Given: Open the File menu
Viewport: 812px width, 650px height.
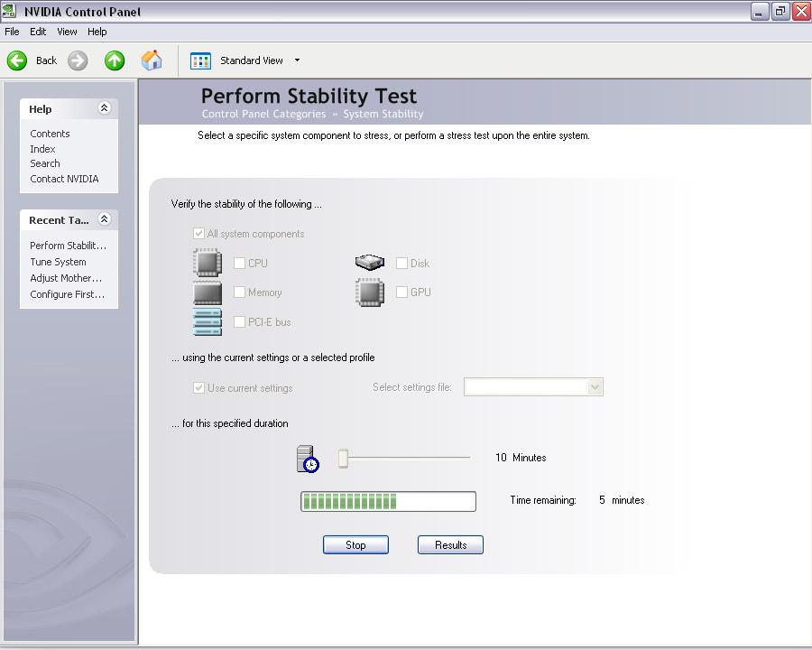Looking at the screenshot, I should (12, 32).
